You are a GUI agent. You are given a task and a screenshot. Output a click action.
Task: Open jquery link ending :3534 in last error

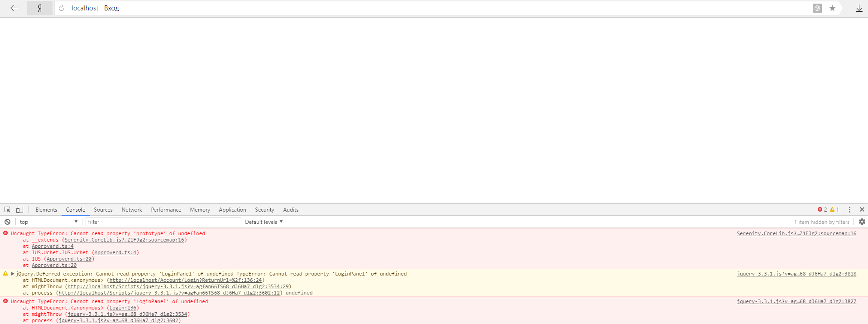(x=127, y=314)
